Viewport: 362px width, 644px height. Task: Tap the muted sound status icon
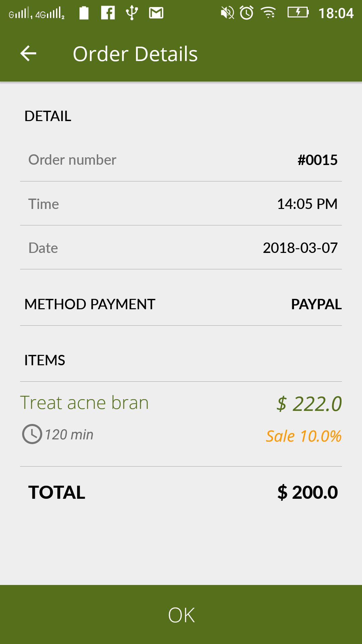click(227, 13)
